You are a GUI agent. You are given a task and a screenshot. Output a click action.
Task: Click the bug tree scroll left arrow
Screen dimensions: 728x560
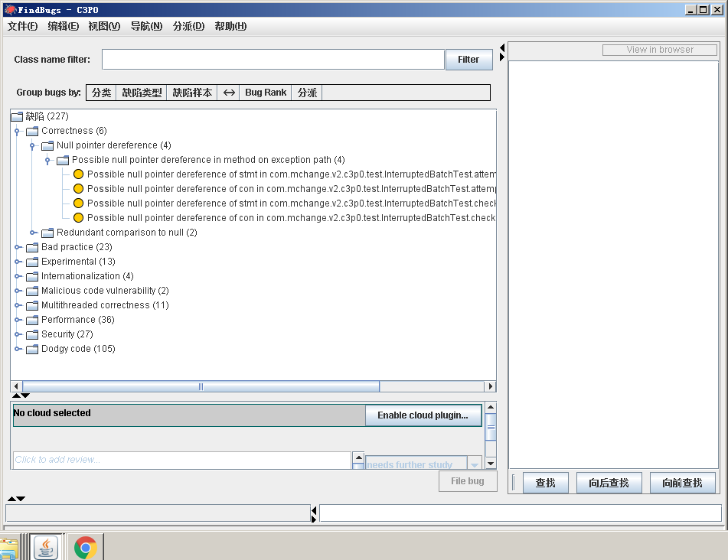16,386
